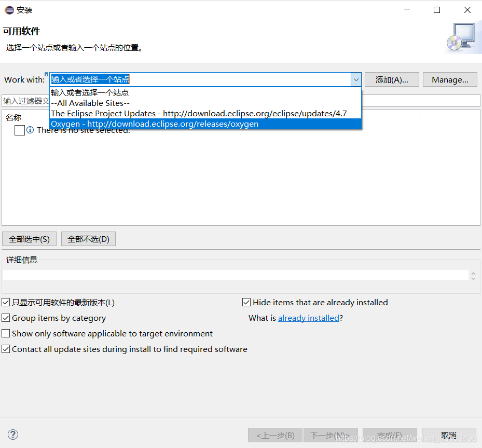482x448 pixels.
Task: Click the 全部不选(D) deselect all button
Action: (x=88, y=239)
